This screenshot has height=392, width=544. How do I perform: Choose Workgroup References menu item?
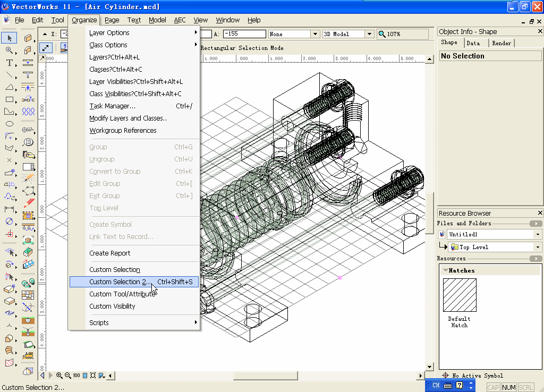tap(134, 131)
